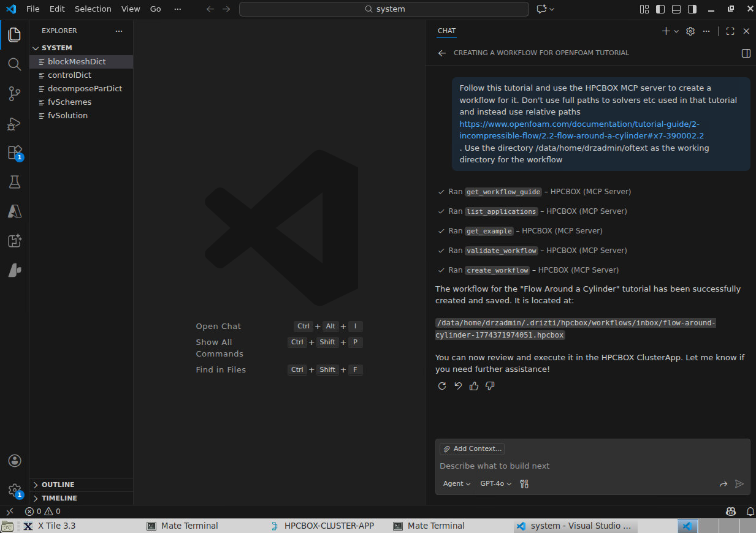The height and width of the screenshot is (533, 756).
Task: Open the Edit menu
Action: click(57, 9)
